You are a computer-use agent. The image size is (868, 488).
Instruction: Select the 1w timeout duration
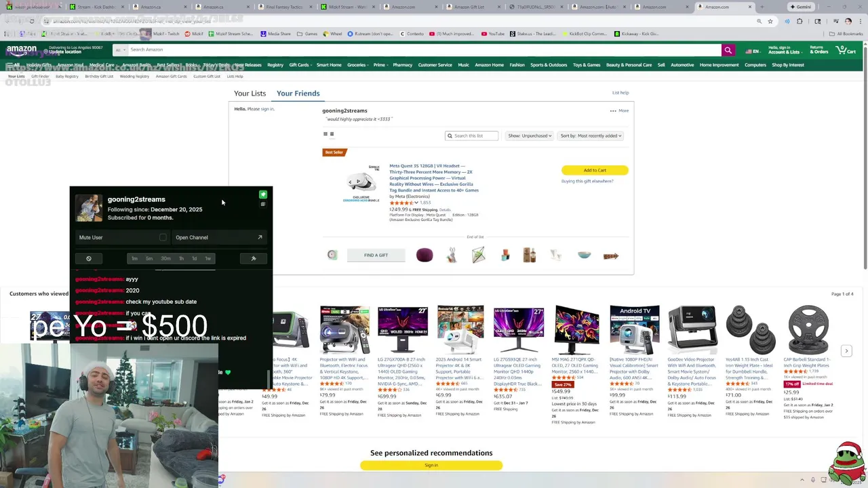pyautogui.click(x=208, y=258)
